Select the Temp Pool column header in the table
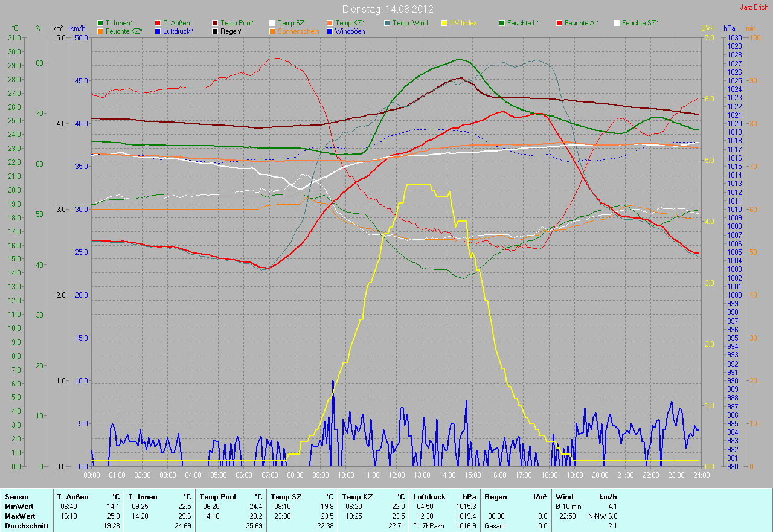The image size is (773, 532). click(213, 497)
